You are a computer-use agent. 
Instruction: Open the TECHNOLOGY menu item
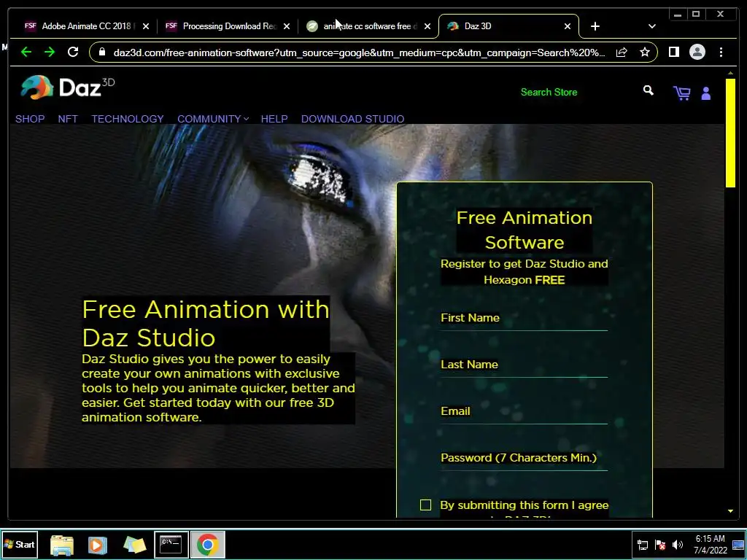coord(128,119)
